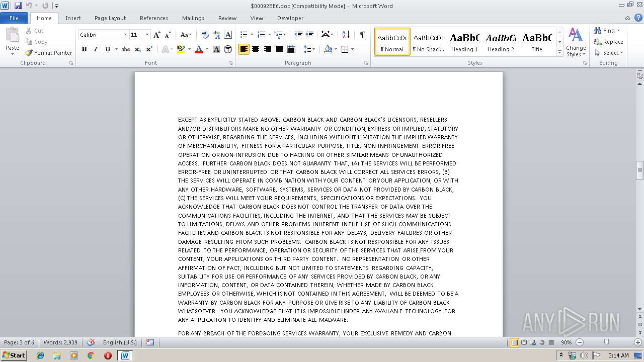Shrink font size
The image size is (644, 362).
(168, 35)
